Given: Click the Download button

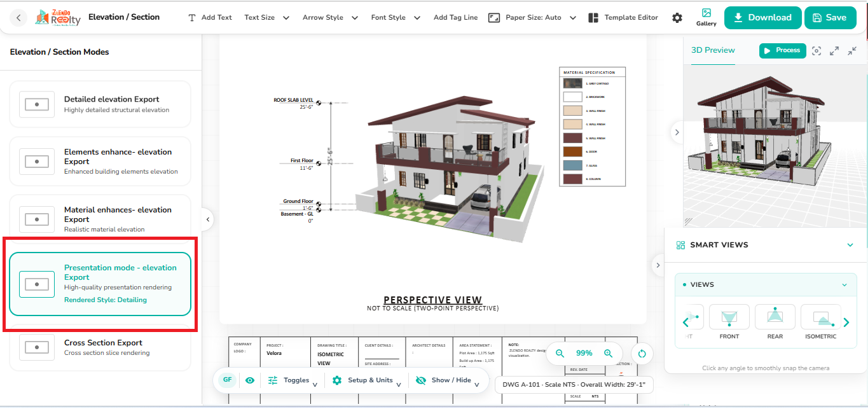Looking at the screenshot, I should point(762,18).
